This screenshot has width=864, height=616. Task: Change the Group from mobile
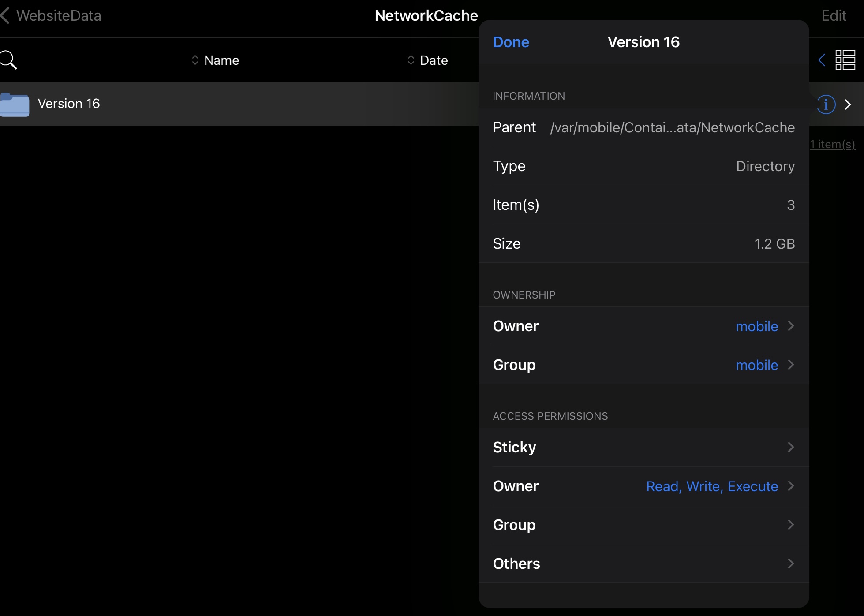pyautogui.click(x=757, y=365)
